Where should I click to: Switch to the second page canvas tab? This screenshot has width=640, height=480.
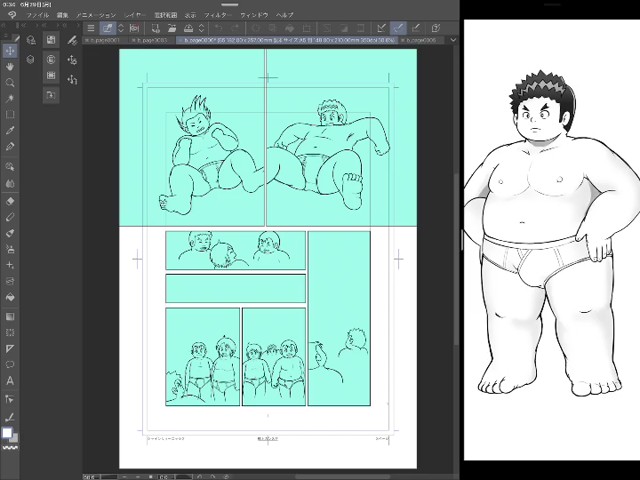point(152,40)
